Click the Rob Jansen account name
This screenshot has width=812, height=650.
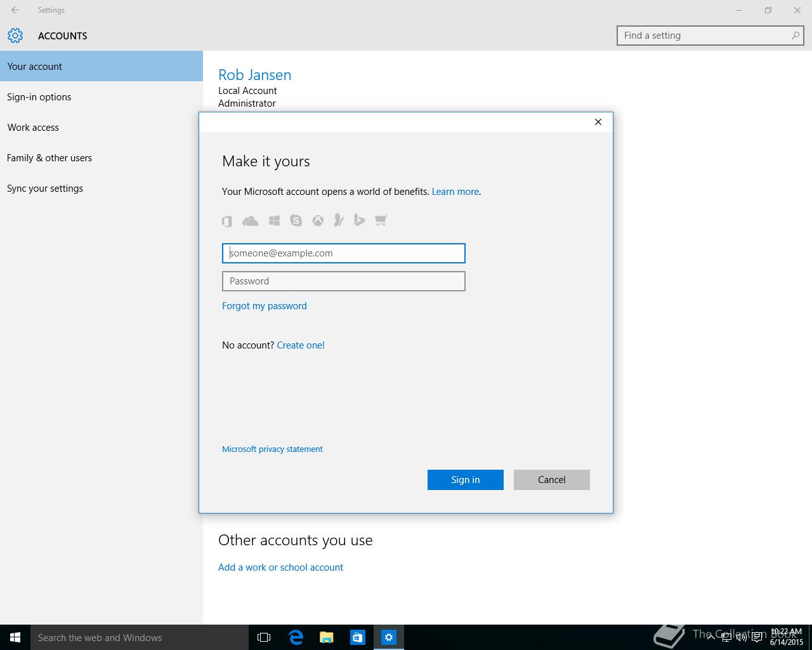point(255,75)
